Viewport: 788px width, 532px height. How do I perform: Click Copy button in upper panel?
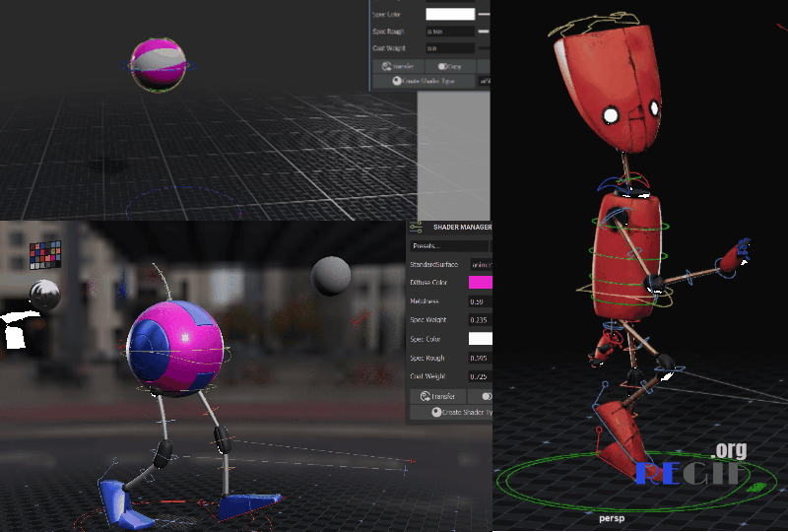tap(450, 66)
